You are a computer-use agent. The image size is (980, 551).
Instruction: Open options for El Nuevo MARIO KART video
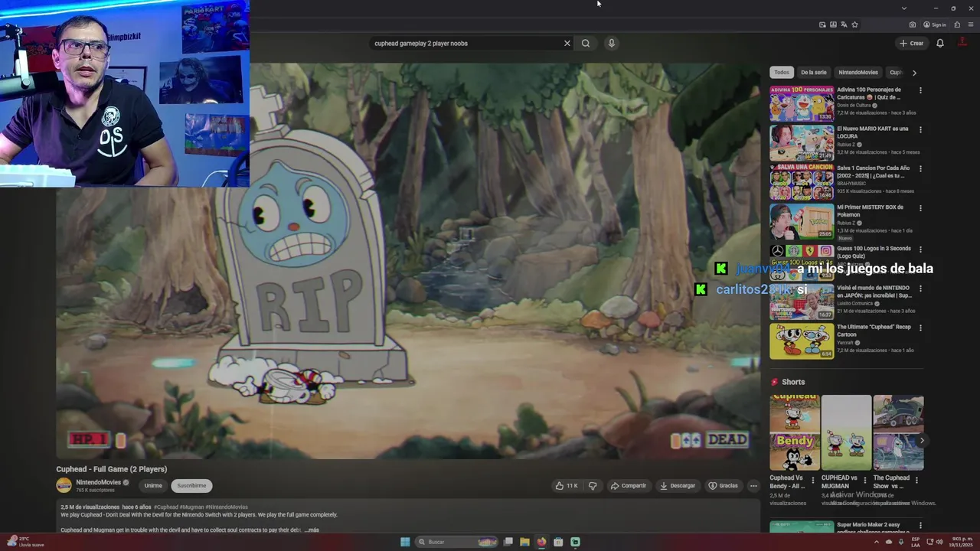(x=920, y=129)
